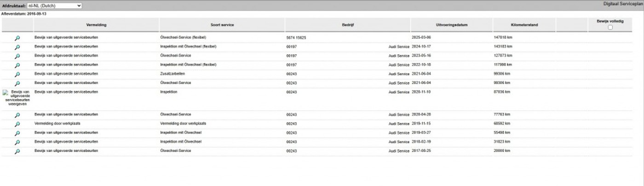Open magnifier for the 2019-03-27 inspection
Viewport: 644px width, 186px height.
pyautogui.click(x=17, y=133)
